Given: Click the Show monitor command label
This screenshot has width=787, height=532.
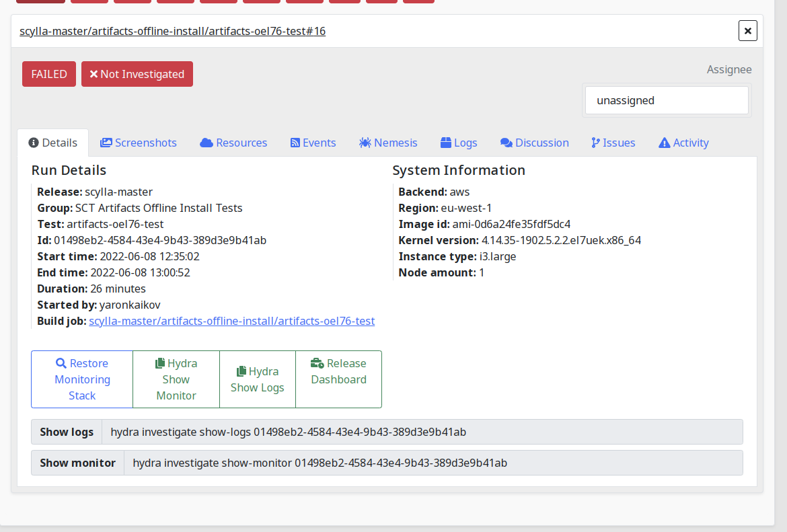Looking at the screenshot, I should (x=78, y=463).
